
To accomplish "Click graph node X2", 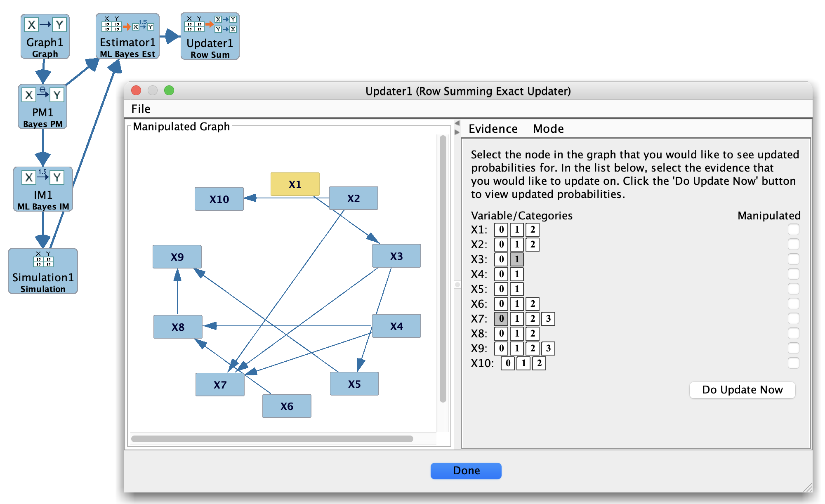I will tap(354, 198).
